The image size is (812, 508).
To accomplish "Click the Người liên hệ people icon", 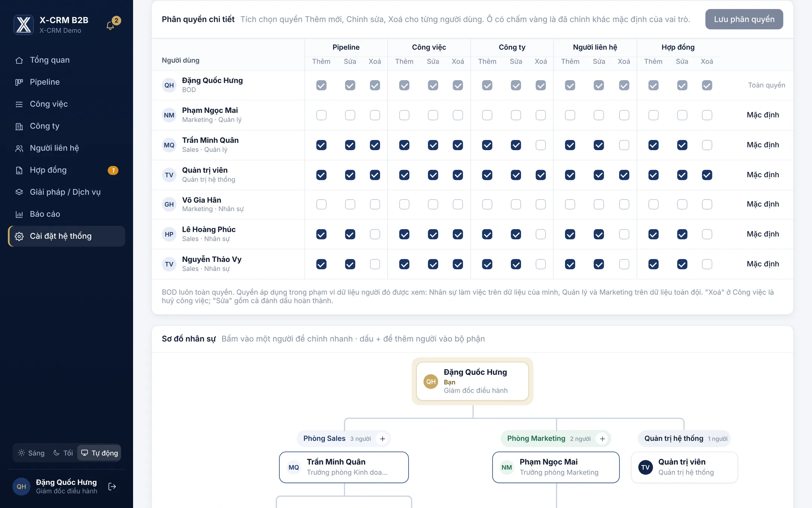I will click(x=19, y=148).
